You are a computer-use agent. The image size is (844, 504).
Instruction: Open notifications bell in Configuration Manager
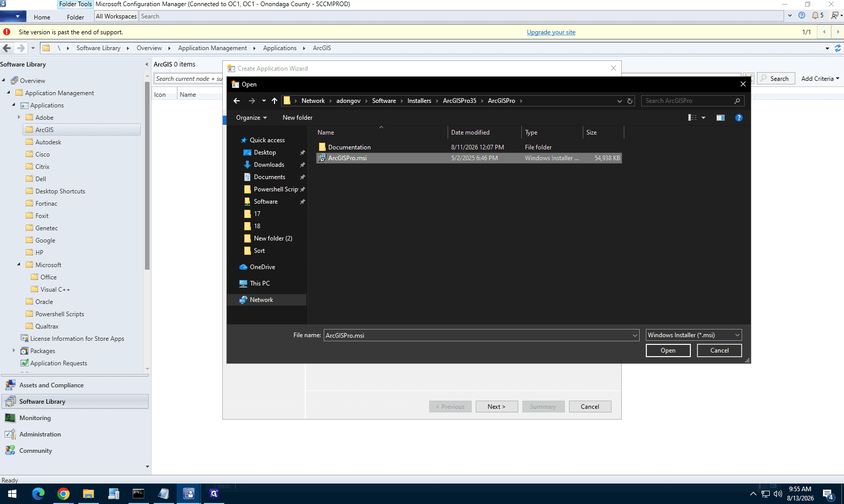point(817,15)
